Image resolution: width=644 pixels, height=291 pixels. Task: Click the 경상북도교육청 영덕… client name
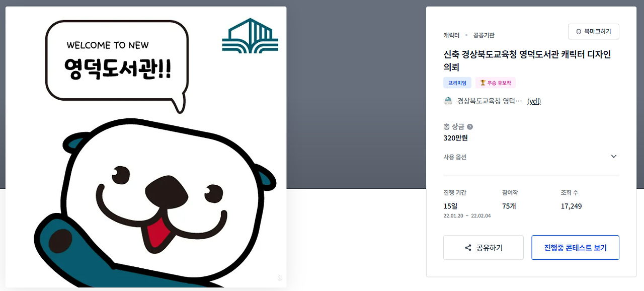click(x=490, y=101)
